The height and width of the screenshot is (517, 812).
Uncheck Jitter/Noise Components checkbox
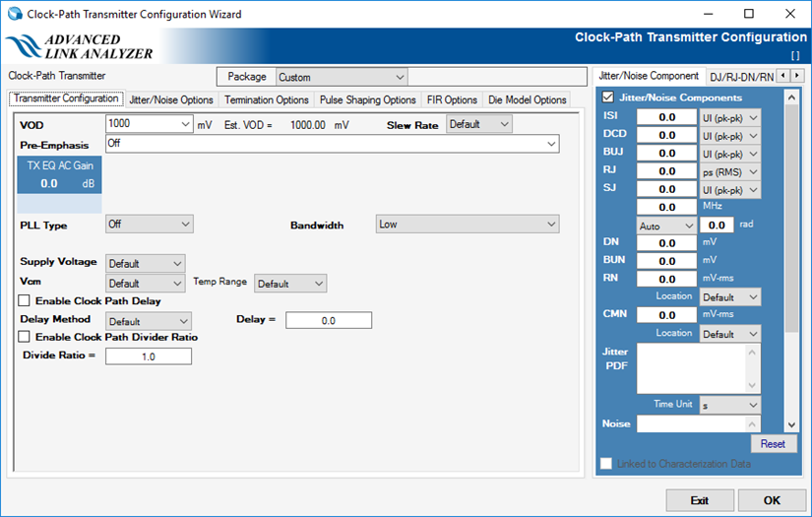pos(608,97)
